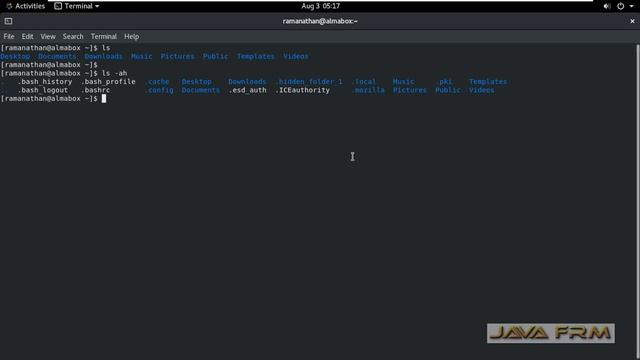This screenshot has height=360, width=640.
Task: Click the window title ramanathan@almabox:~
Action: tap(320, 21)
